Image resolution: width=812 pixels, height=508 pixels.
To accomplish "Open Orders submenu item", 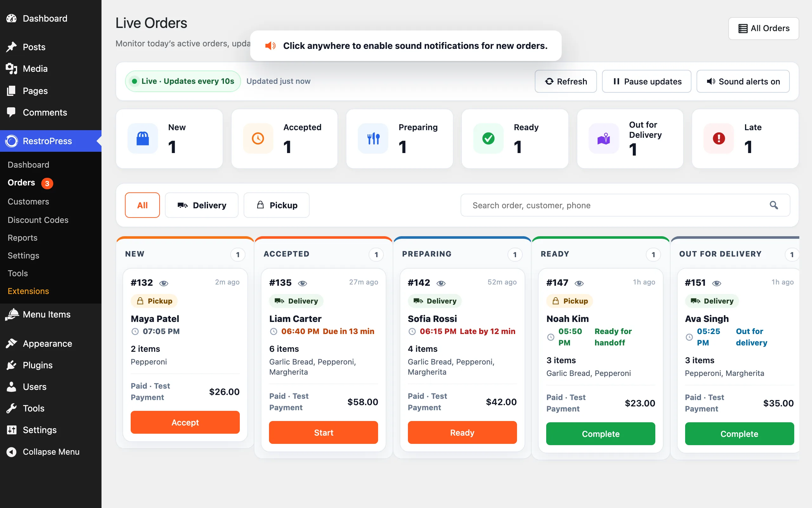I will tap(21, 183).
